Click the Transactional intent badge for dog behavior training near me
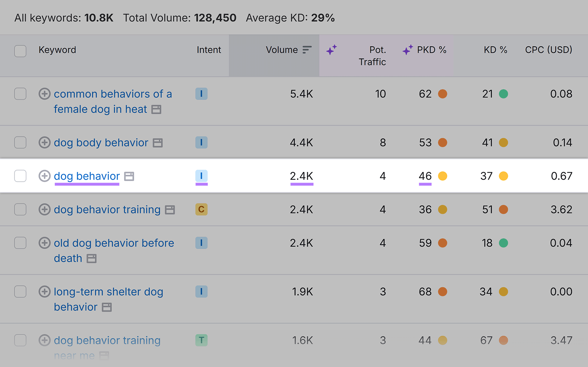Screen dimensions: 588x367 [201, 341]
